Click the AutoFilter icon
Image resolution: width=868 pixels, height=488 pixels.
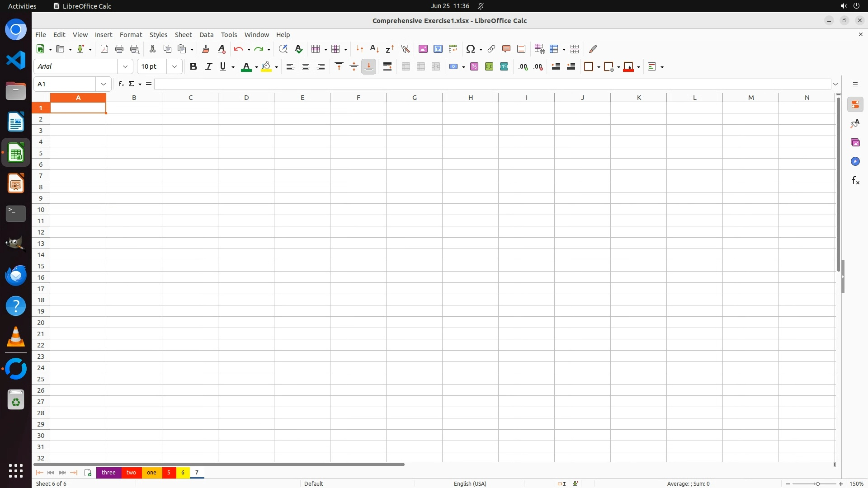click(405, 49)
